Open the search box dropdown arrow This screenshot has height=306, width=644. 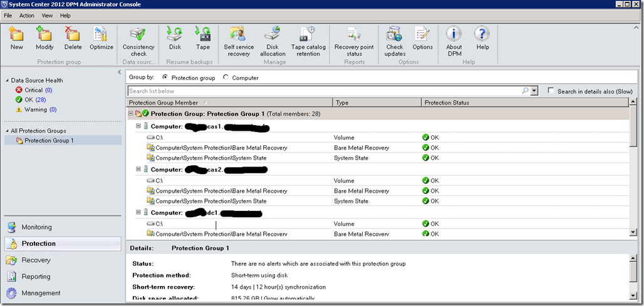(x=534, y=91)
